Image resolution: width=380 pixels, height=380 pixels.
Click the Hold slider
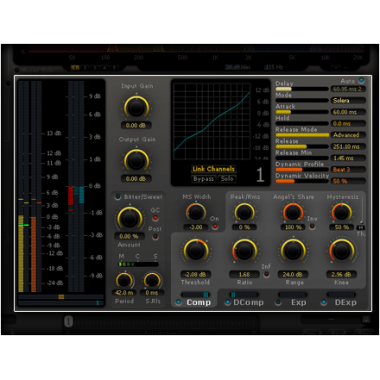click(302, 124)
